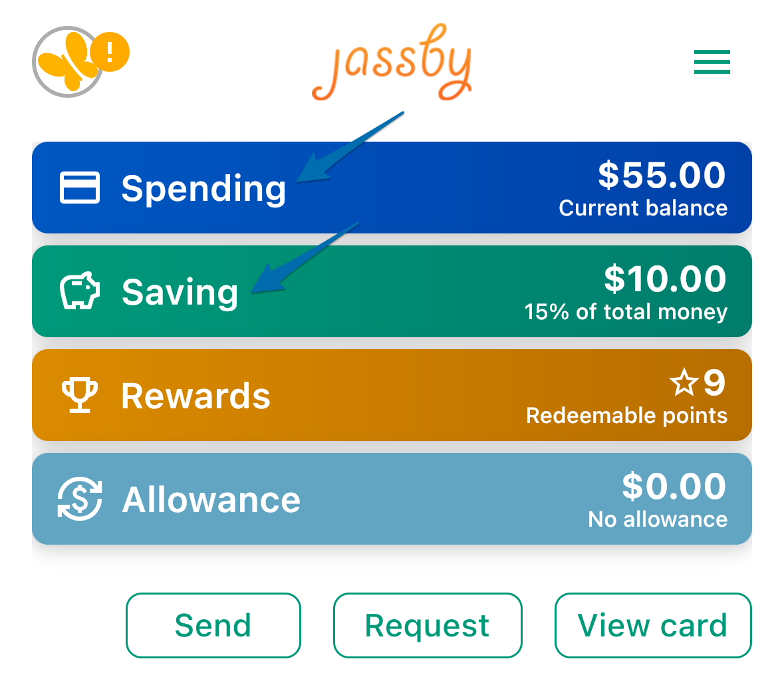This screenshot has width=784, height=681.
Task: Click the trophy Rewards icon
Action: coord(80,395)
